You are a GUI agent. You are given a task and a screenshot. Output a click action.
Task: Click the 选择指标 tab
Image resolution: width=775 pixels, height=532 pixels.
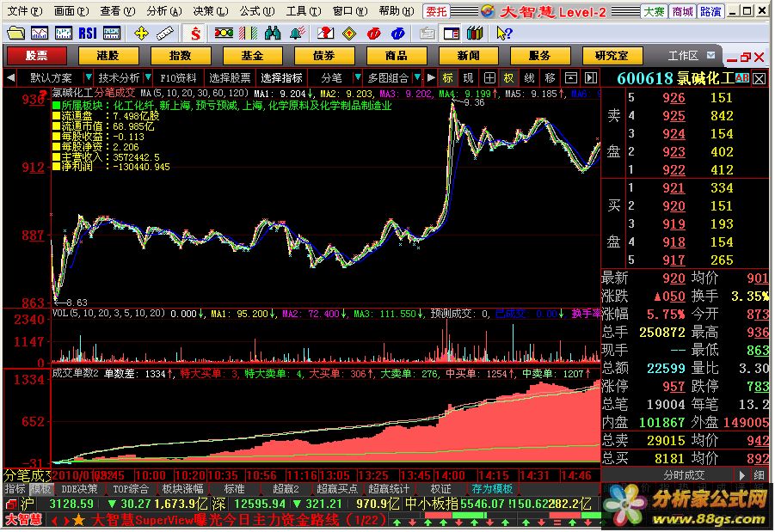point(281,78)
